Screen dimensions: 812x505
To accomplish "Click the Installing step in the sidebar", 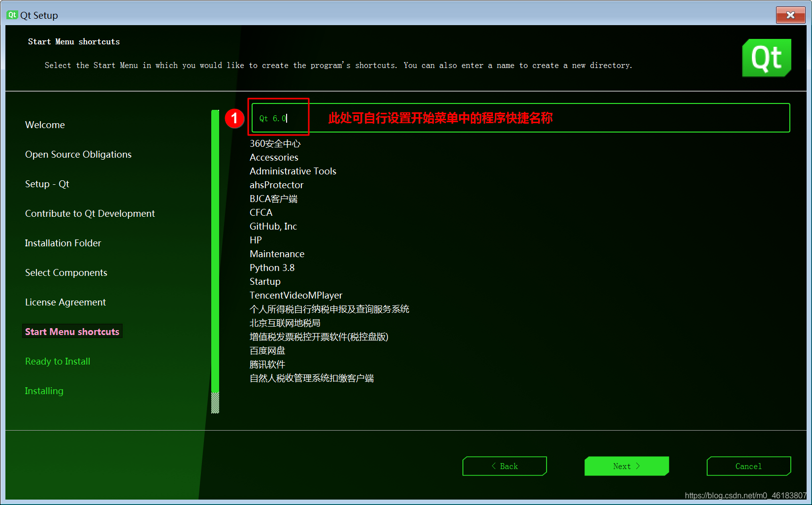I will pos(44,391).
